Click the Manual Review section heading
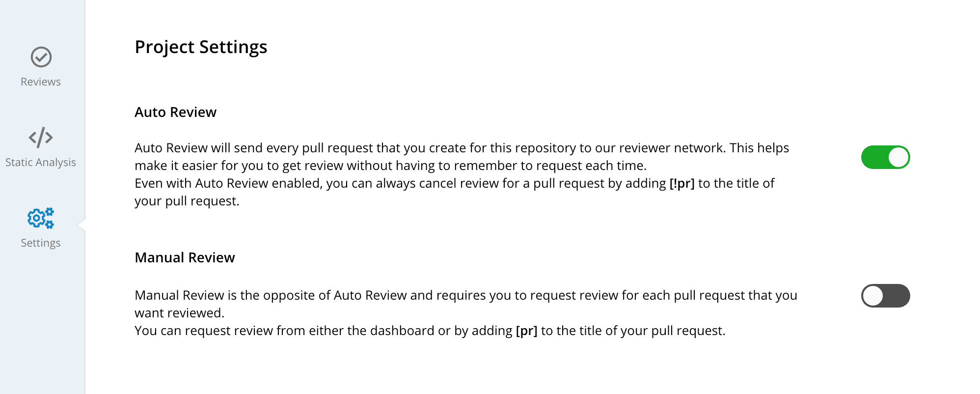The width and height of the screenshot is (980, 394). [185, 257]
